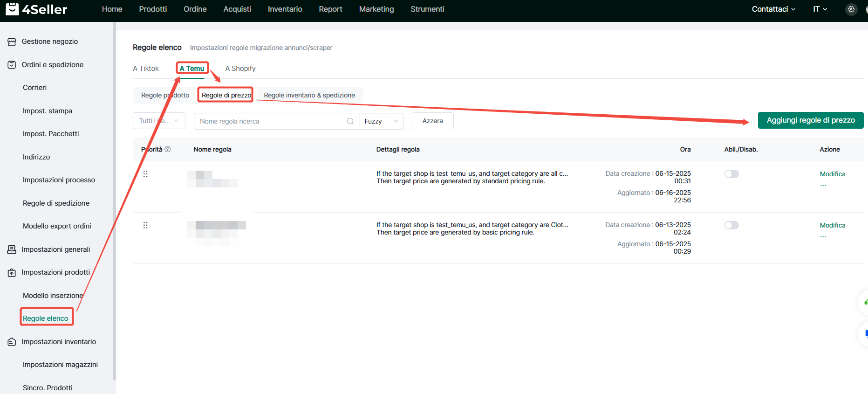This screenshot has height=394, width=868.
Task: Select Regole inventario & spedizione sub-tab
Action: [x=309, y=95]
